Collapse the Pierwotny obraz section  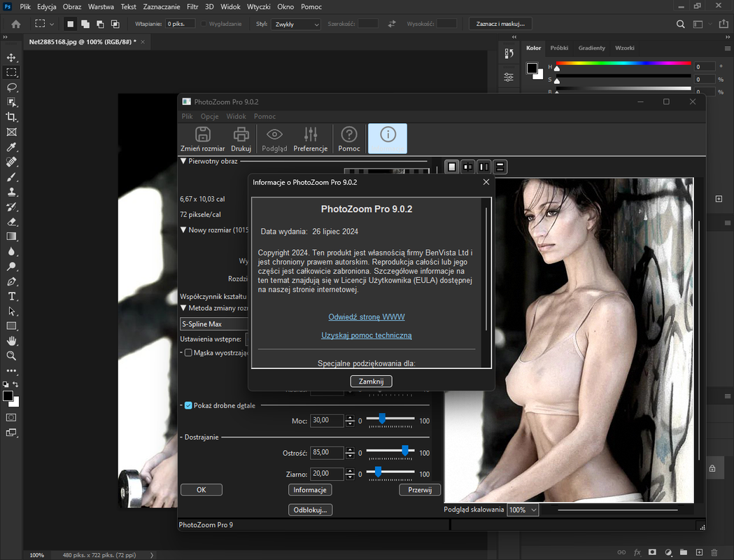point(183,161)
